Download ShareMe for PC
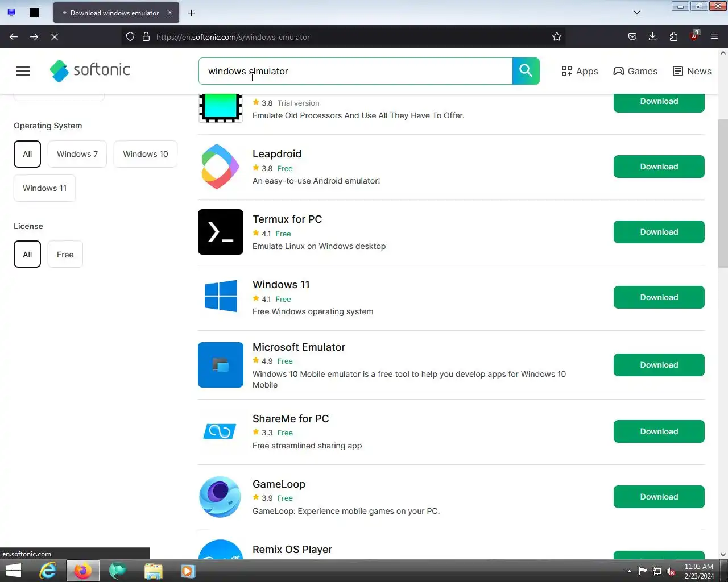Viewport: 728px width, 582px height. point(659,431)
